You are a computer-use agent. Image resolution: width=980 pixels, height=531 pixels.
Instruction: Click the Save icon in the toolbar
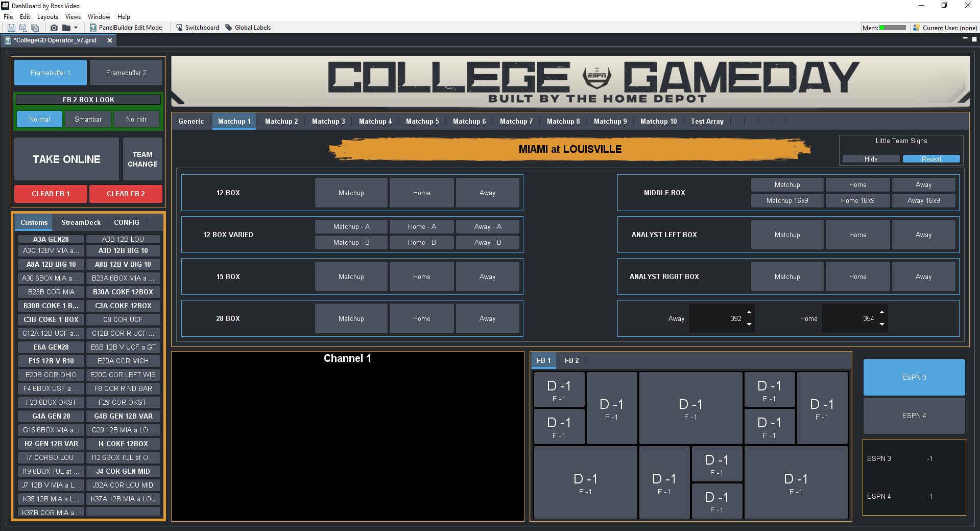[11, 28]
